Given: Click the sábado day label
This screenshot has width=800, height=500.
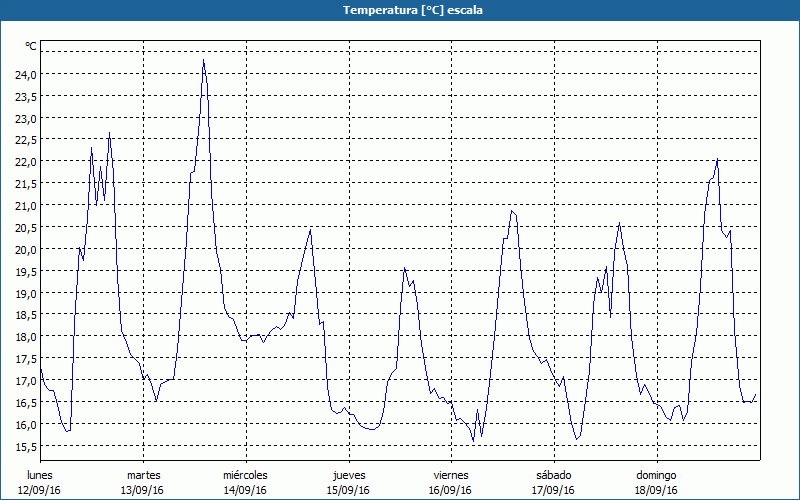Looking at the screenshot, I should [x=554, y=475].
